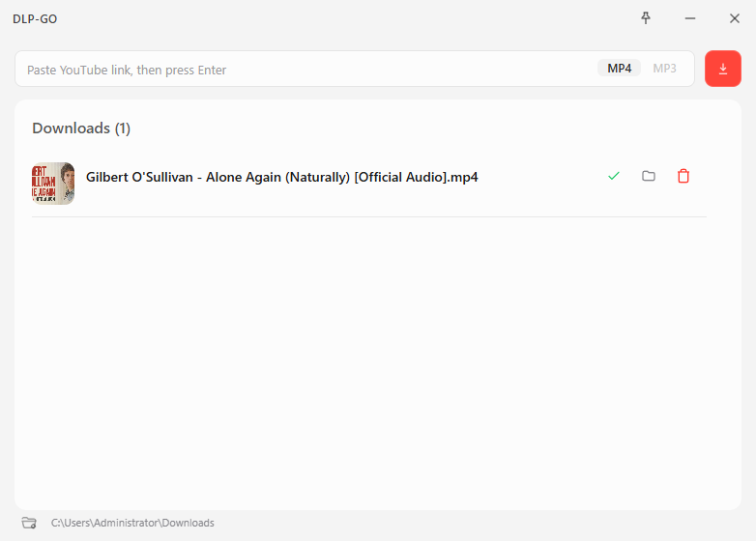Switch output format to MP3

point(664,69)
